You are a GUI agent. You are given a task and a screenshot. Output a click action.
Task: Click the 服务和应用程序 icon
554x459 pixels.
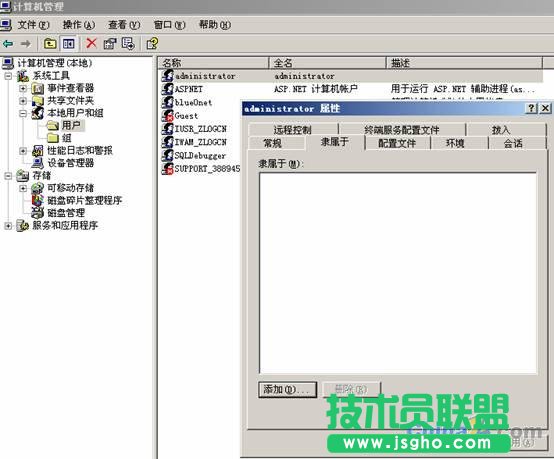[x=23, y=225]
